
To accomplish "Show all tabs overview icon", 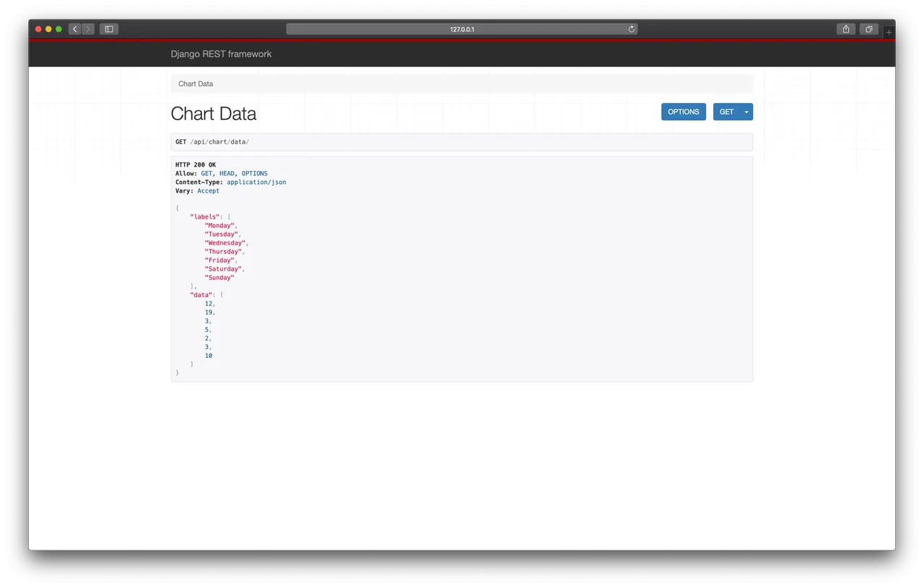I will [x=869, y=29].
